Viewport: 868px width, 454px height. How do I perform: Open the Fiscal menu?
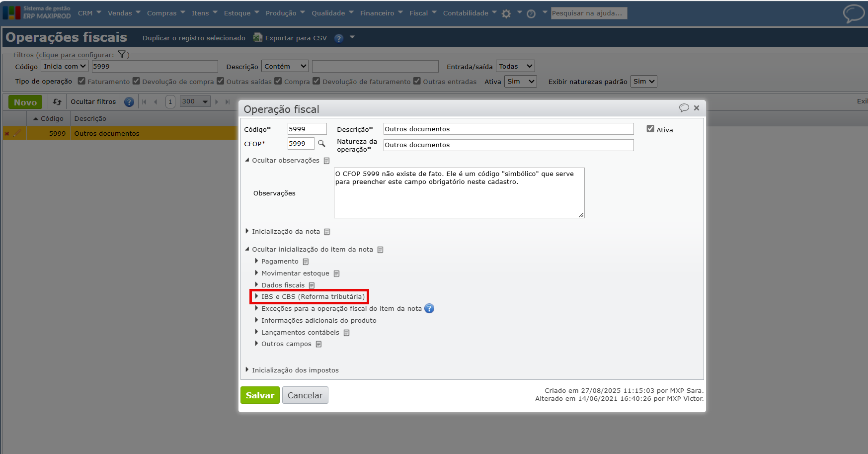click(x=423, y=13)
